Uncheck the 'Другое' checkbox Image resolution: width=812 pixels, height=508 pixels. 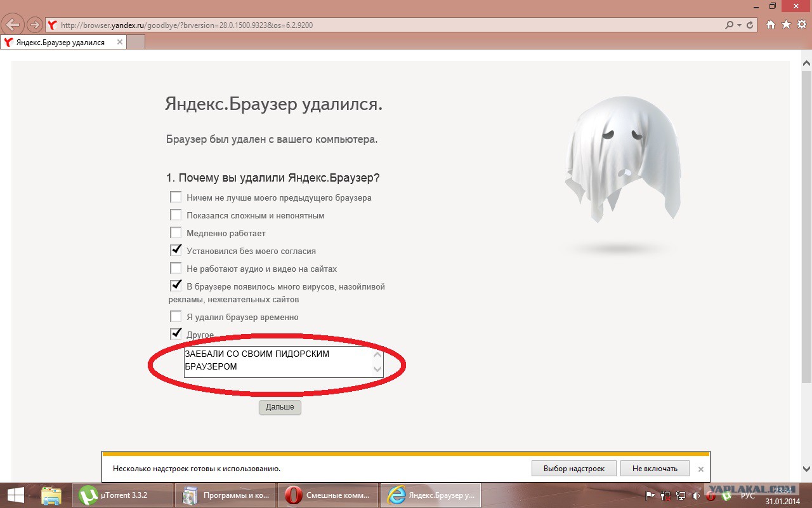point(176,334)
